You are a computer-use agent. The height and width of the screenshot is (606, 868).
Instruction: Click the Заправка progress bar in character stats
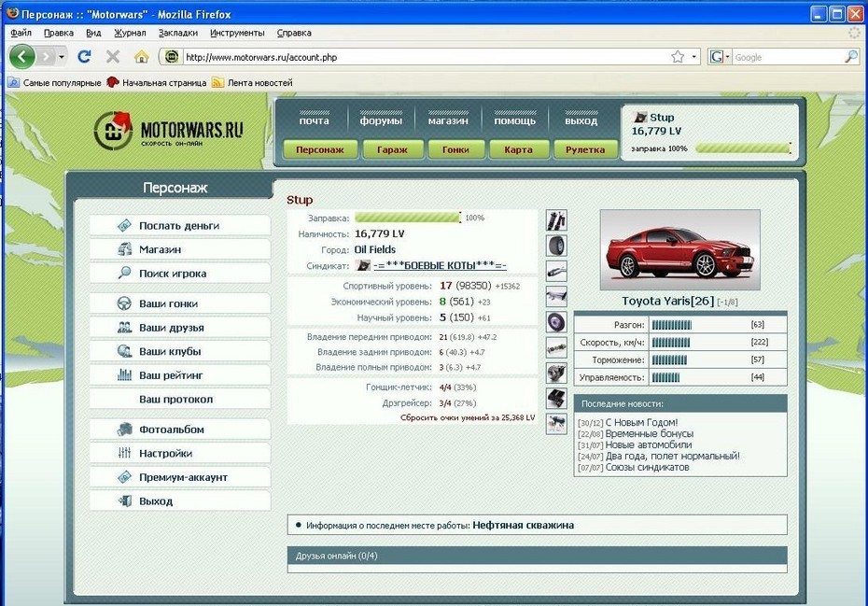point(408,218)
